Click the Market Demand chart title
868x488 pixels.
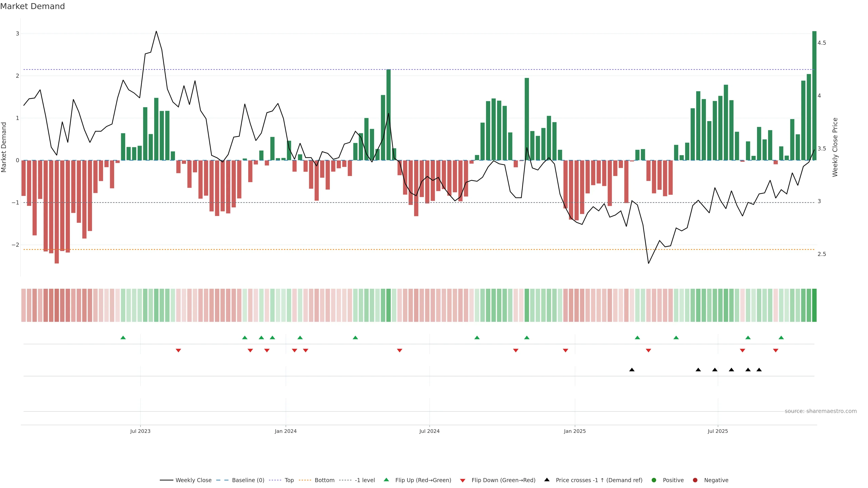click(32, 6)
